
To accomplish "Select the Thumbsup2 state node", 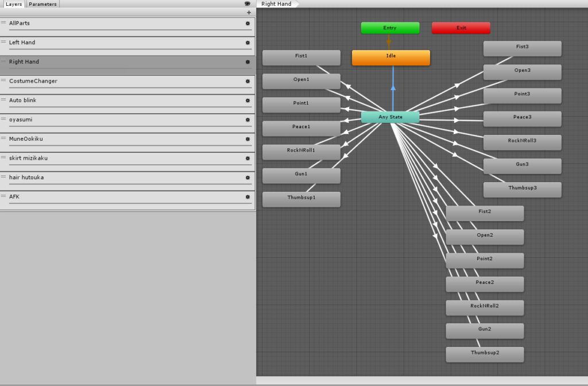I will tap(485, 353).
